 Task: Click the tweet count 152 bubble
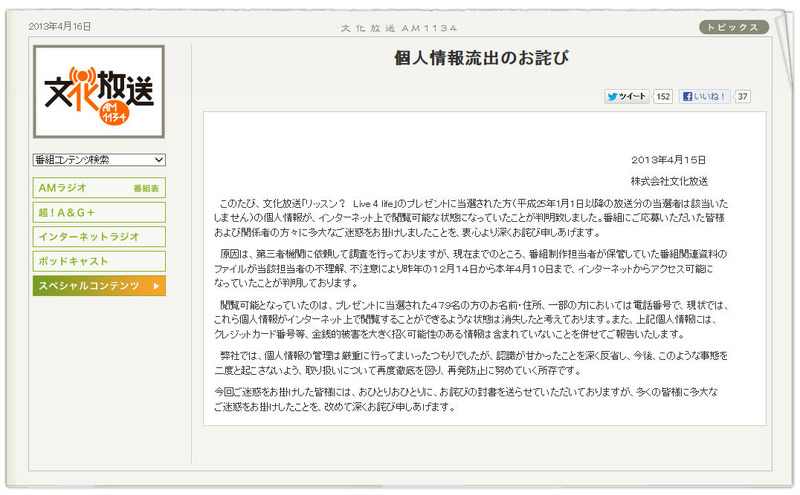[663, 97]
